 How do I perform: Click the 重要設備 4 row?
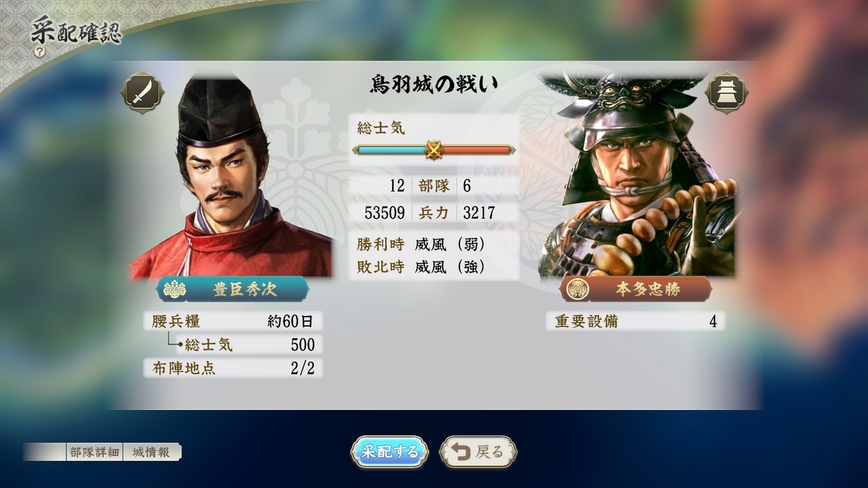point(635,321)
